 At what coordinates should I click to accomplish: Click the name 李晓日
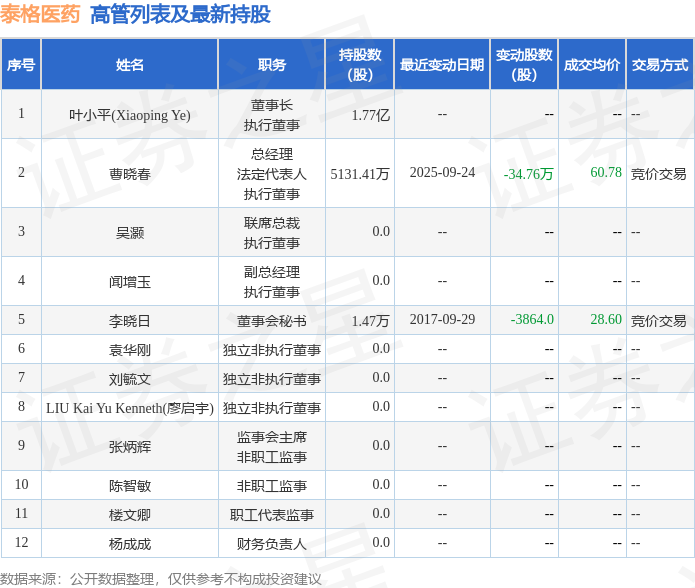130,320
